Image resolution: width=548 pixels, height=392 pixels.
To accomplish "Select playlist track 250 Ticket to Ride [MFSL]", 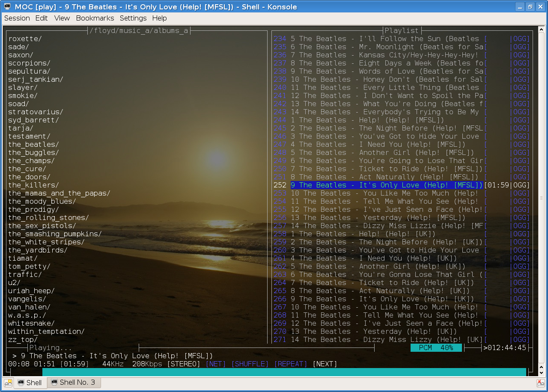I will click(x=402, y=169).
